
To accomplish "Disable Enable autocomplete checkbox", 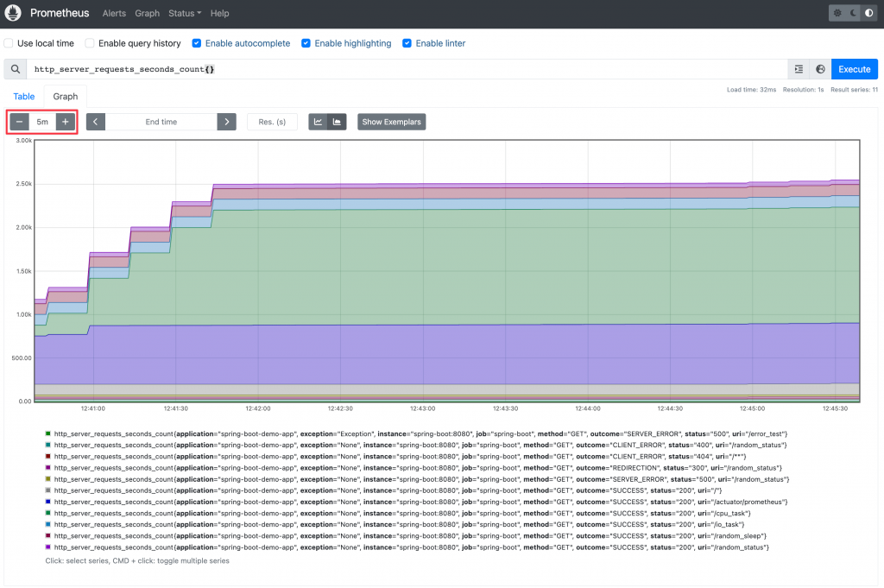I will pos(196,43).
